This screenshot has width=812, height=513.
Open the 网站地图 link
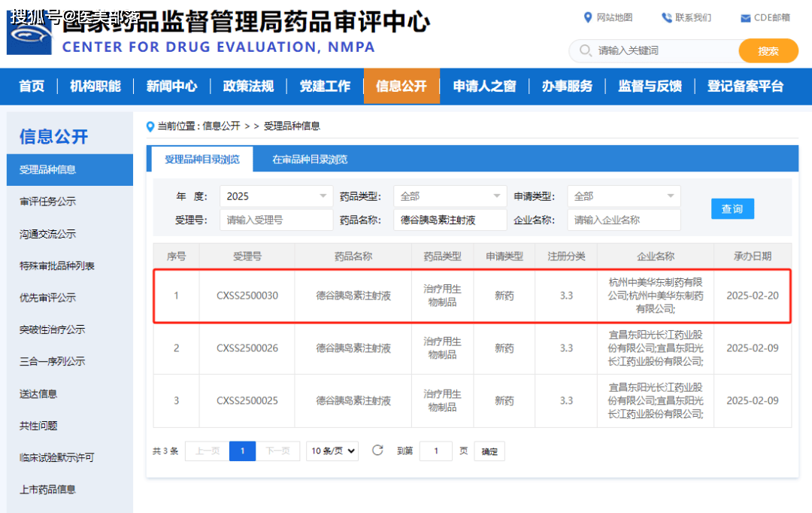pyautogui.click(x=614, y=17)
